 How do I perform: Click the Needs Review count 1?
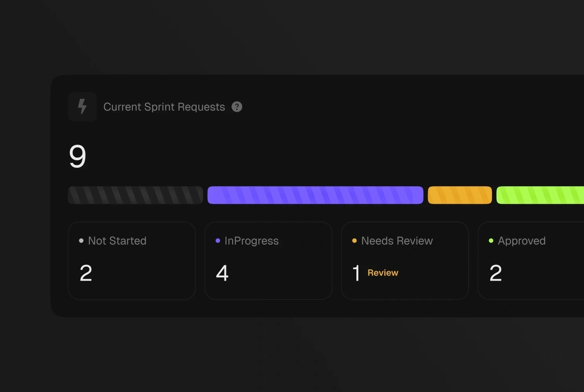click(356, 273)
